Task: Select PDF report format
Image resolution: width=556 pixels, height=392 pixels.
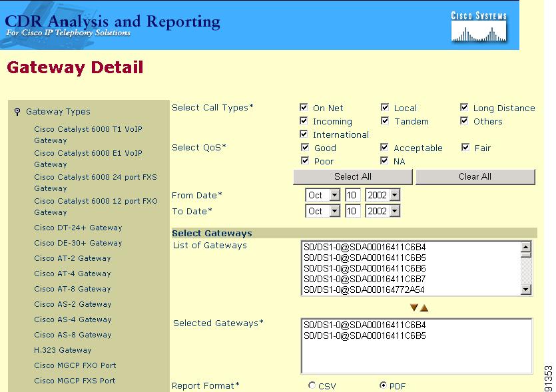Action: point(383,385)
